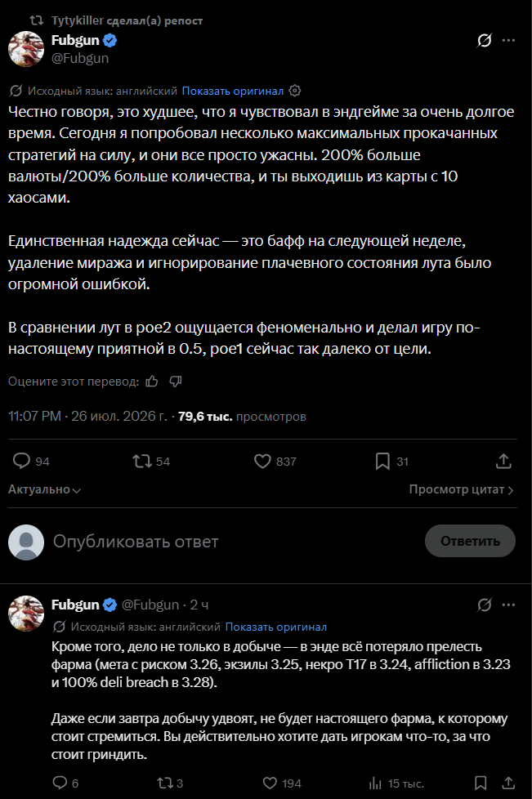Open three-dot menu on reply post
The width and height of the screenshot is (532, 799).
(x=508, y=605)
